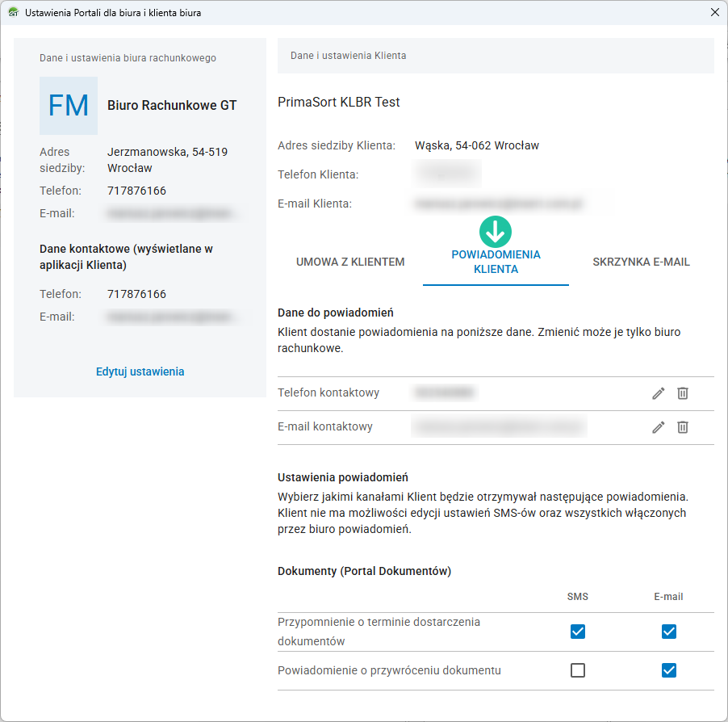Click the Dane i ustawienia Klienta header
728x722 pixels.
(x=349, y=56)
